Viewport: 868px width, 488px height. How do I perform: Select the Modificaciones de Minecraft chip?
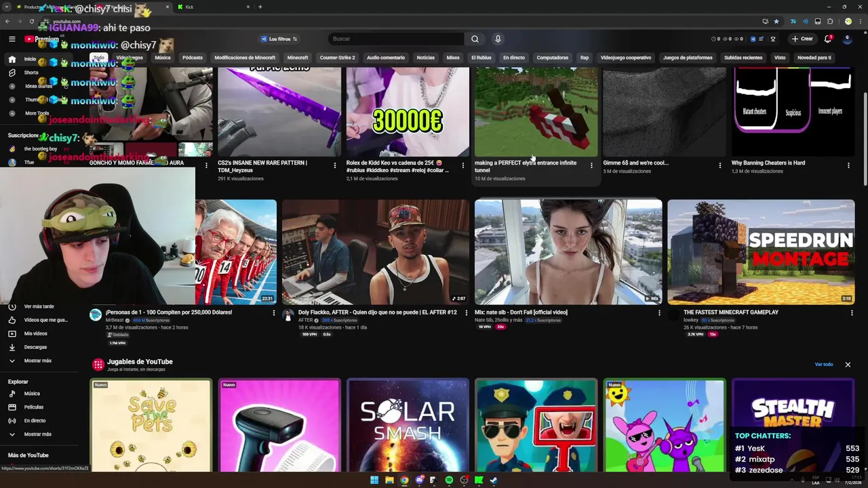click(245, 58)
